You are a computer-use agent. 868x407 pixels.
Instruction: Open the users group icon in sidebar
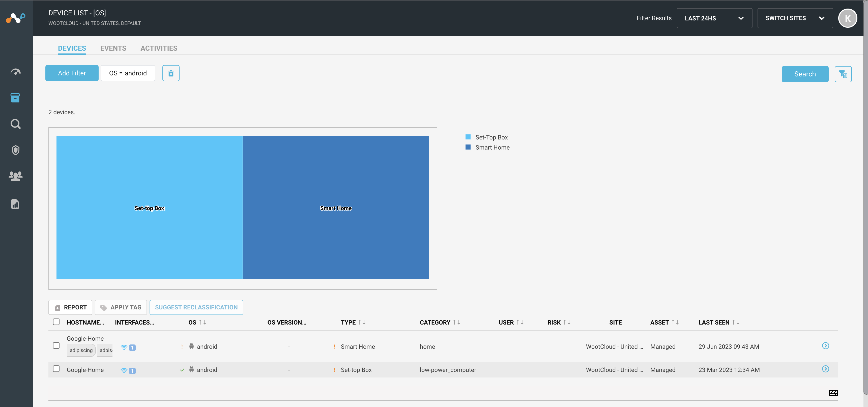(15, 176)
